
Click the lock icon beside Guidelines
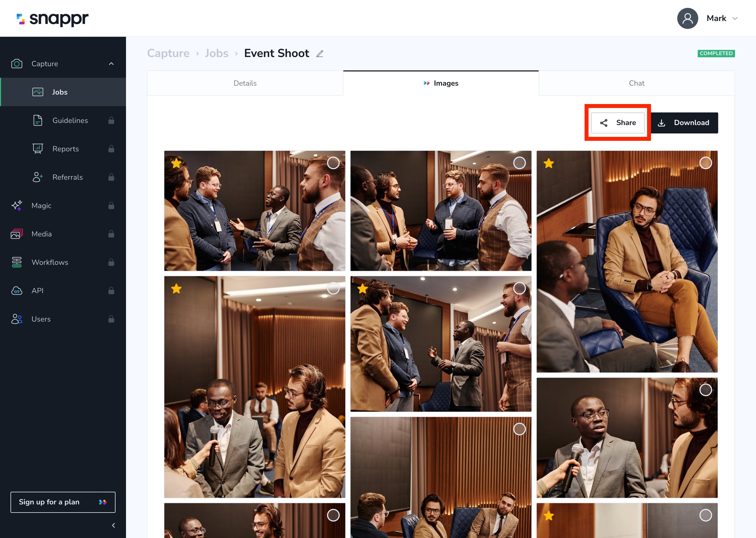click(x=111, y=120)
